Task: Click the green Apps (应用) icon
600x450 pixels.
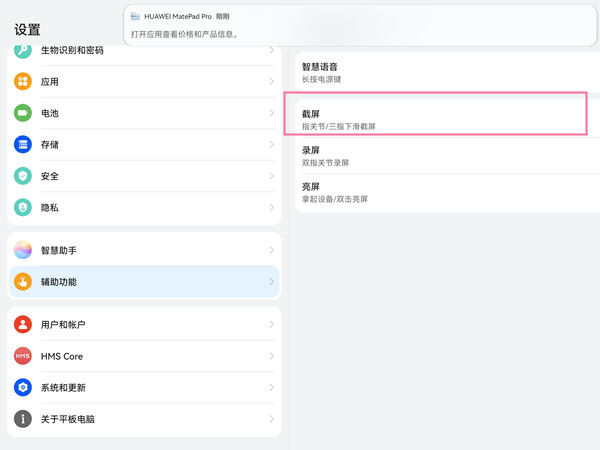Action: tap(23, 82)
